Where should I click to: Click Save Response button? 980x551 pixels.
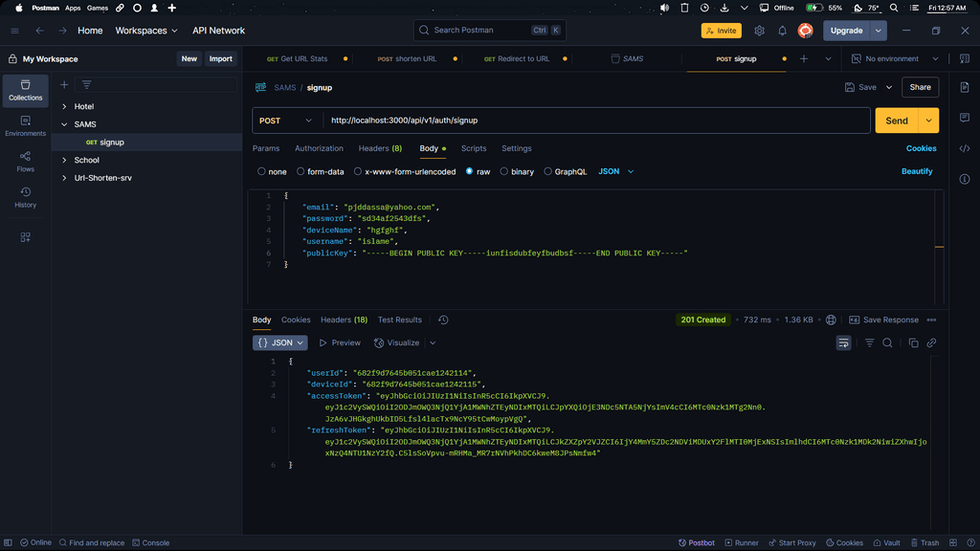[883, 320]
